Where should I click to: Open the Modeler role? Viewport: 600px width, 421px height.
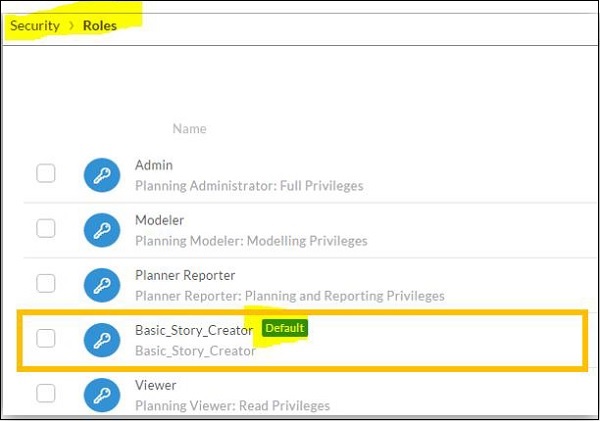point(160,220)
